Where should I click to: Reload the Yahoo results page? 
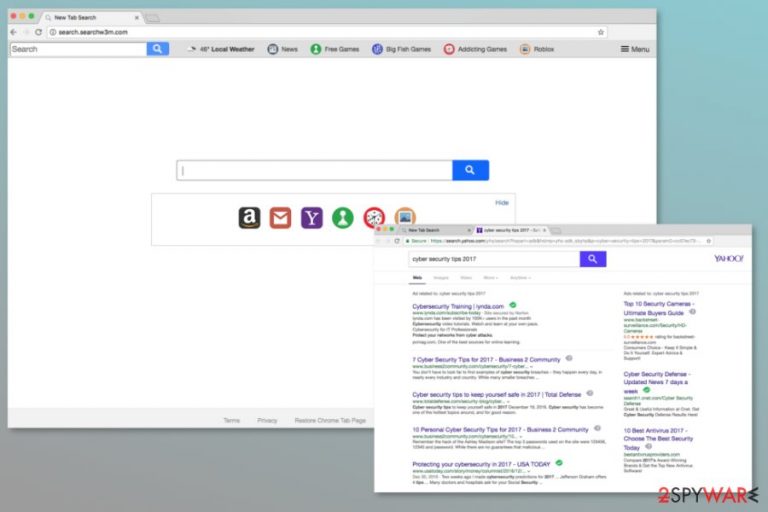[x=397, y=241]
